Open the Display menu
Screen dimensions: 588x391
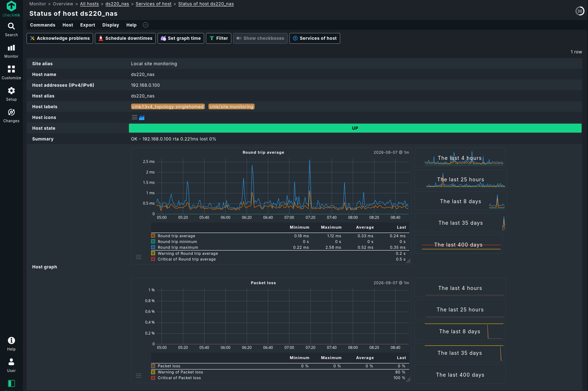[111, 25]
